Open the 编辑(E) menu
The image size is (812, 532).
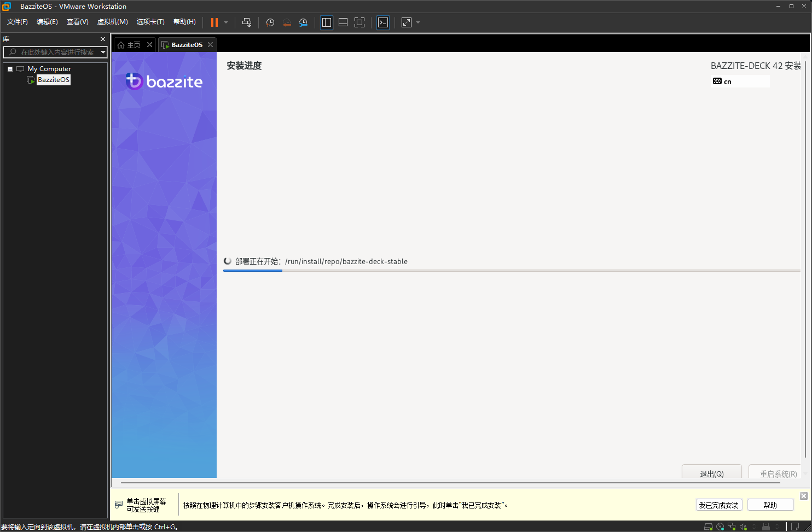[47, 22]
